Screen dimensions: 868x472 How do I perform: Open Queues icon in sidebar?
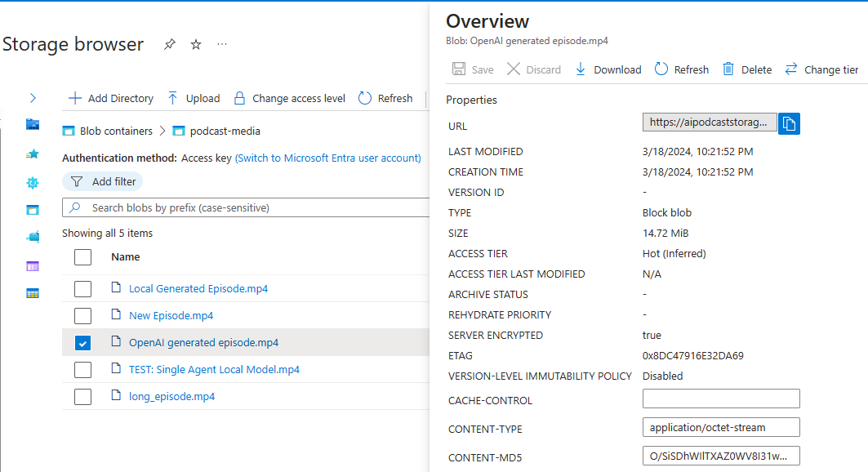[33, 265]
